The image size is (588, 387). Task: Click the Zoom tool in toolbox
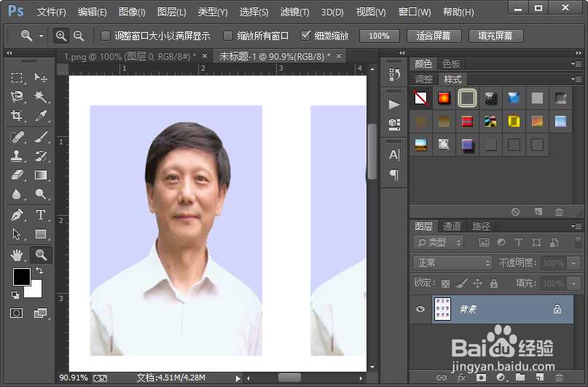(x=41, y=255)
